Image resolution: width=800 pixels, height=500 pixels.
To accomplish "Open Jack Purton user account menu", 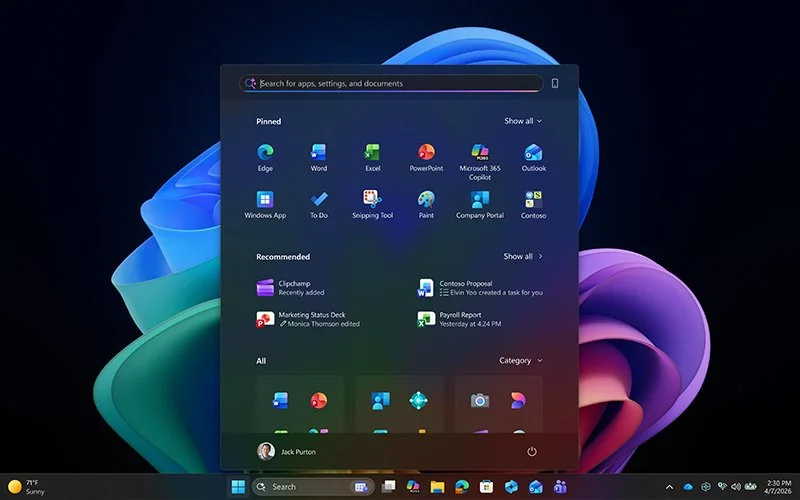I will 286,452.
